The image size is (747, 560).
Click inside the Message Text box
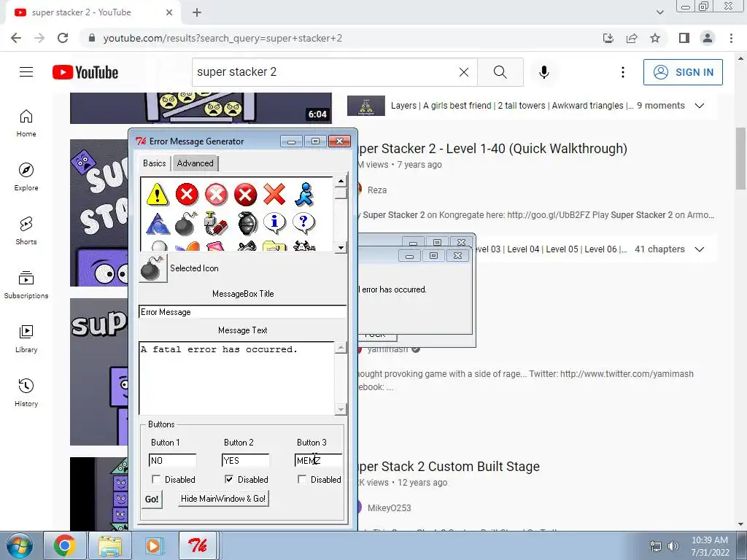[237, 378]
